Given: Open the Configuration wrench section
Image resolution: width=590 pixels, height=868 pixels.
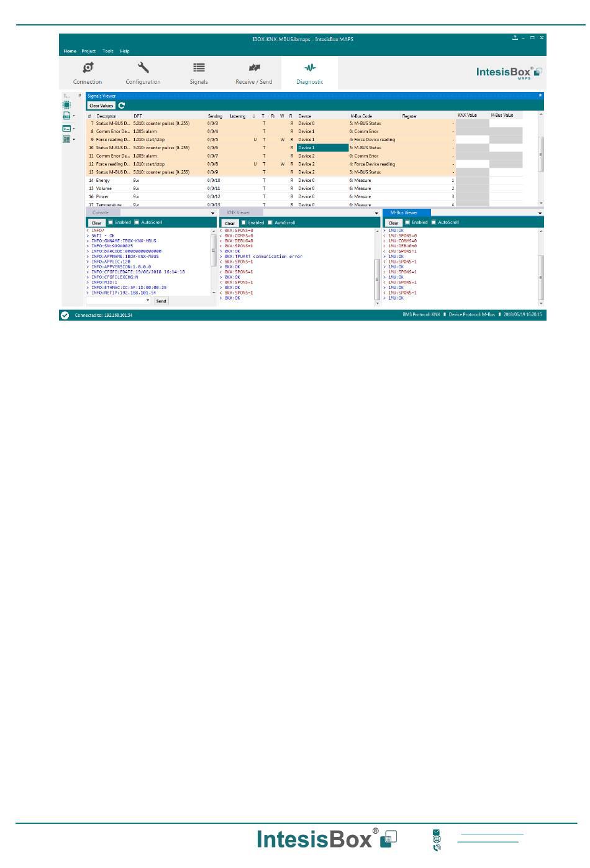Looking at the screenshot, I should coord(143,73).
